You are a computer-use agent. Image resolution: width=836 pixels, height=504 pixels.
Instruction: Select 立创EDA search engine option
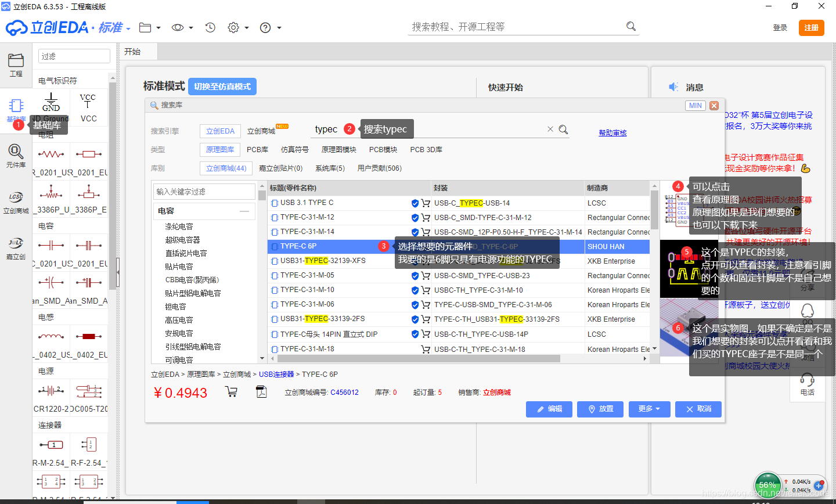[220, 131]
